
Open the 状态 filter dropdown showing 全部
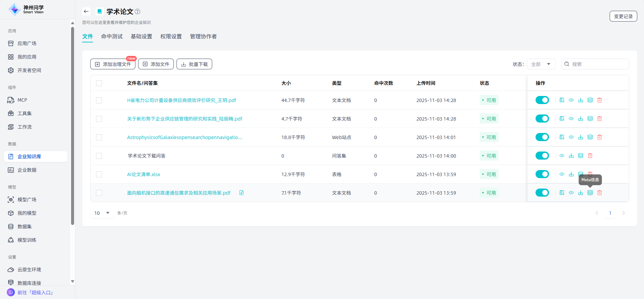(x=541, y=64)
